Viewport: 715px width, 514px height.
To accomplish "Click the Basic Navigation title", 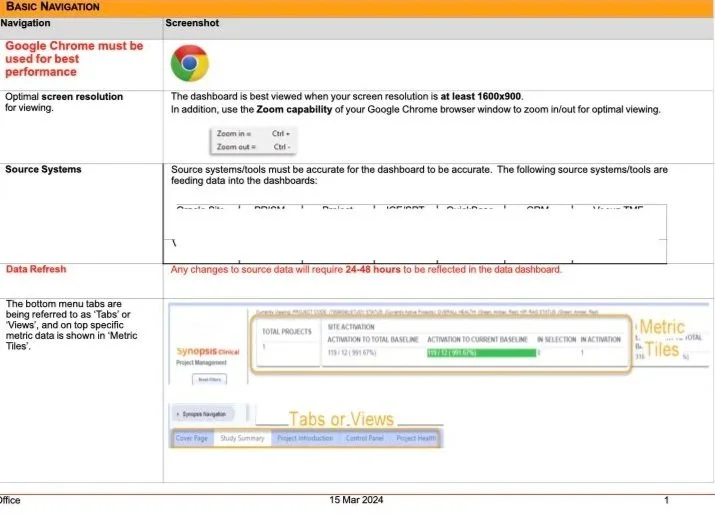I will (x=52, y=6).
